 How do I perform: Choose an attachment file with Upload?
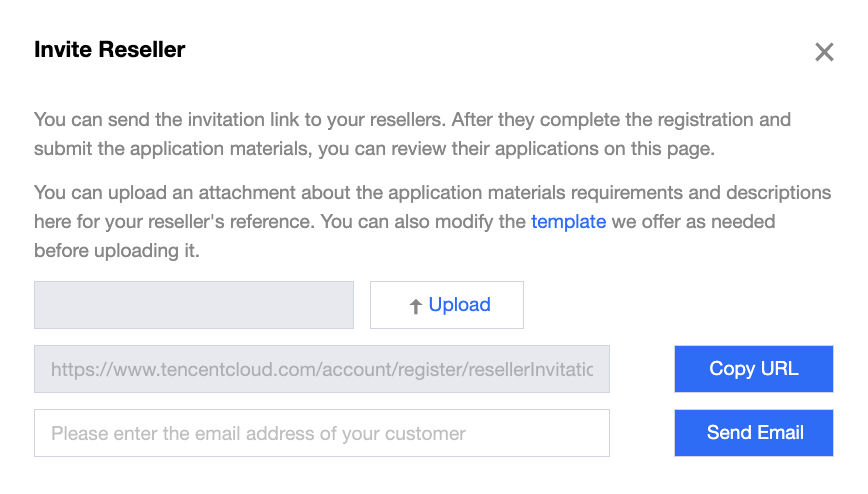click(447, 305)
